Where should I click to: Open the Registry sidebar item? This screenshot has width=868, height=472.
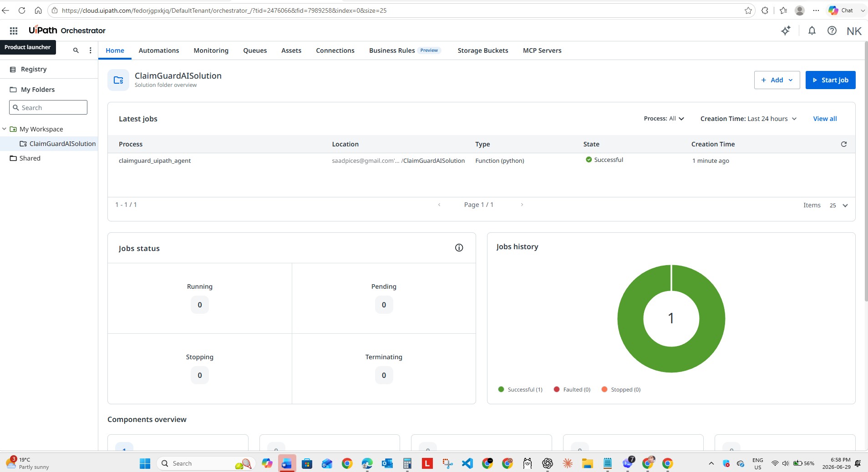(x=34, y=69)
